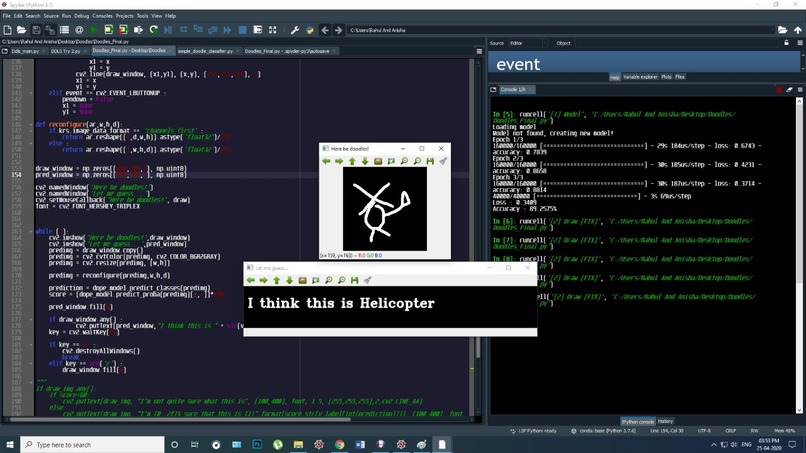Go to previous cursor position arrow

pos(325,30)
